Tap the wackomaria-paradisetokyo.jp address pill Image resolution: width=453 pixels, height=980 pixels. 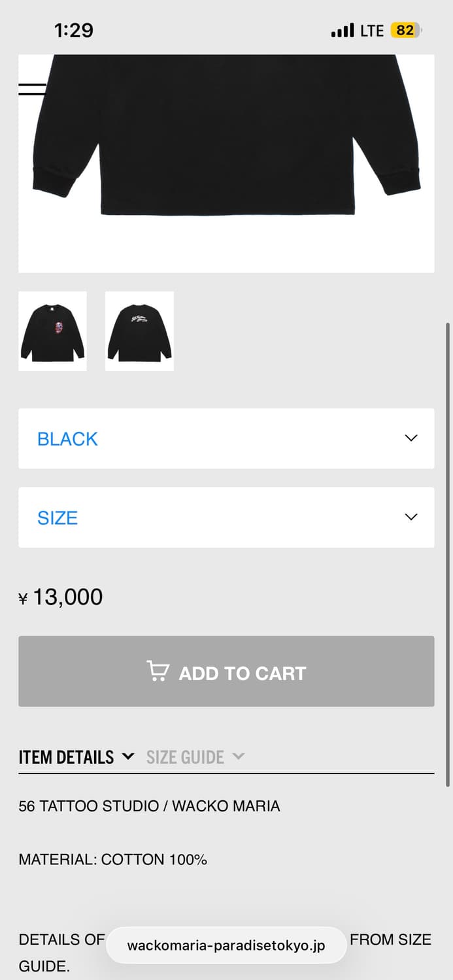coord(226,945)
